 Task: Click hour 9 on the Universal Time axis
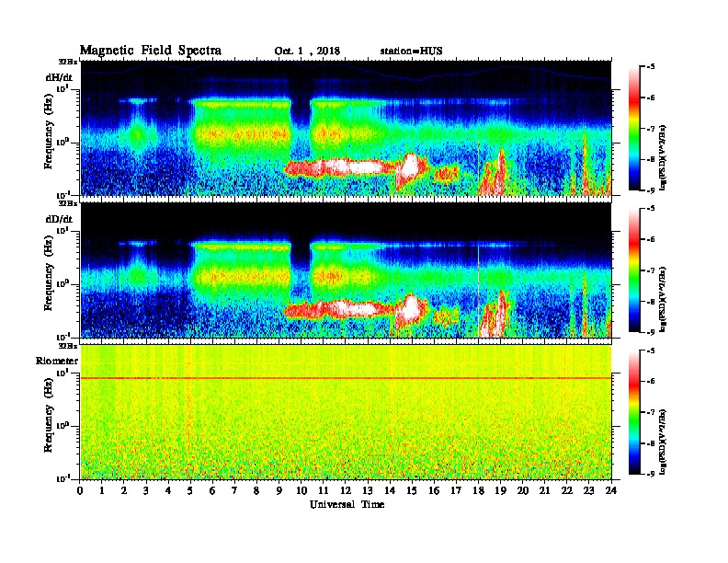click(x=279, y=490)
